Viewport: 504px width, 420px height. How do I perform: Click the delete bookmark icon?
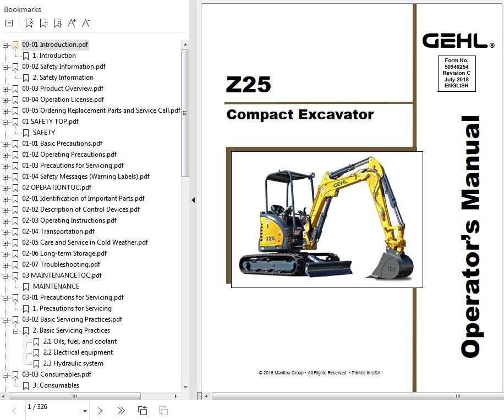(29, 23)
